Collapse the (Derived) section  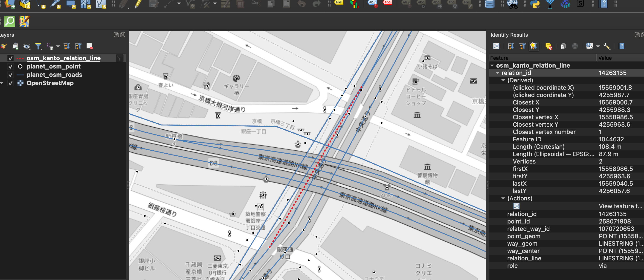503,80
